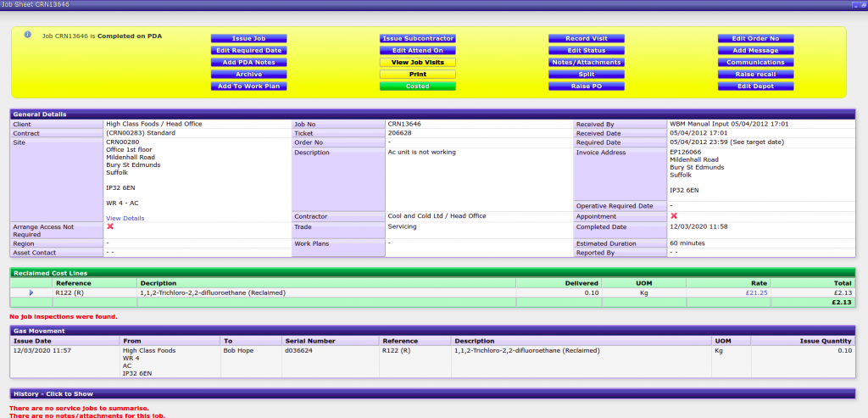Click required date '05/04/2012 23:59 (See target date)'

click(726, 142)
